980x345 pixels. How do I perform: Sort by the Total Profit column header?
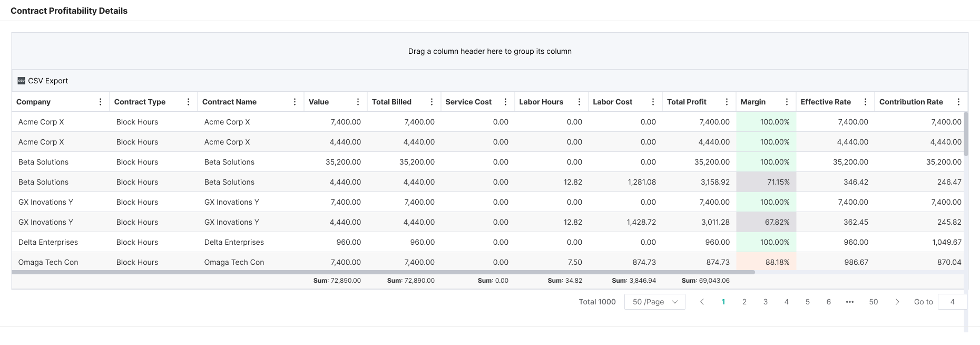(687, 102)
